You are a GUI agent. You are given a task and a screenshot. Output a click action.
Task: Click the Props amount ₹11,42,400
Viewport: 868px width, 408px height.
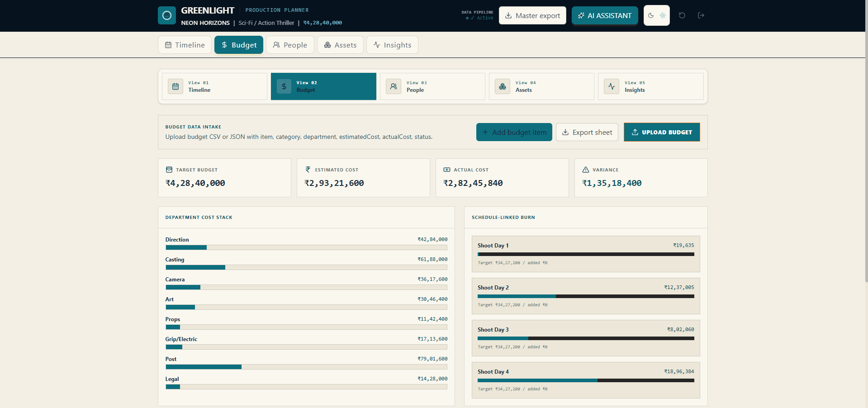[432, 319]
